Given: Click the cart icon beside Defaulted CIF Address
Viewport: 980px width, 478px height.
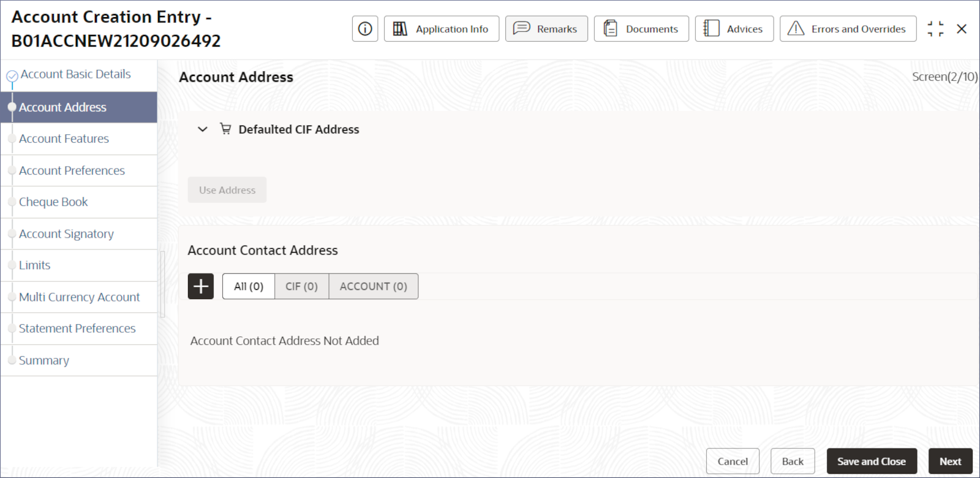Looking at the screenshot, I should [x=225, y=129].
